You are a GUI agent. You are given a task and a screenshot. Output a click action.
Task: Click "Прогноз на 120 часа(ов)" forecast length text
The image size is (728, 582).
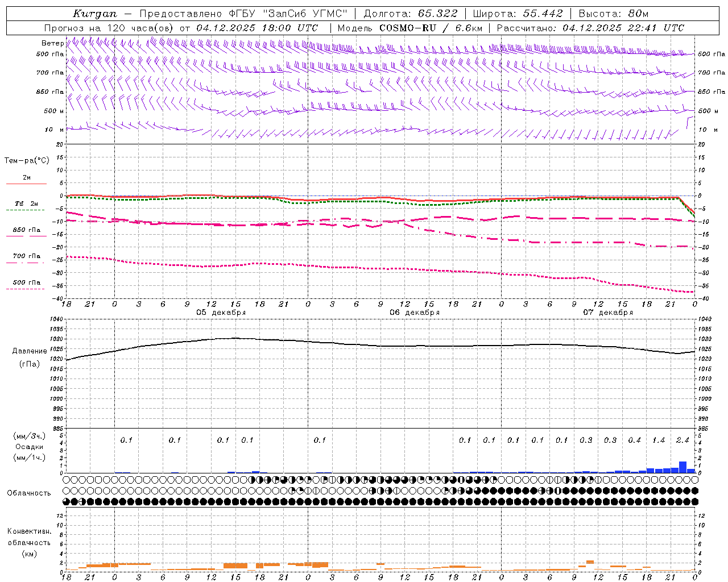pyautogui.click(x=109, y=28)
